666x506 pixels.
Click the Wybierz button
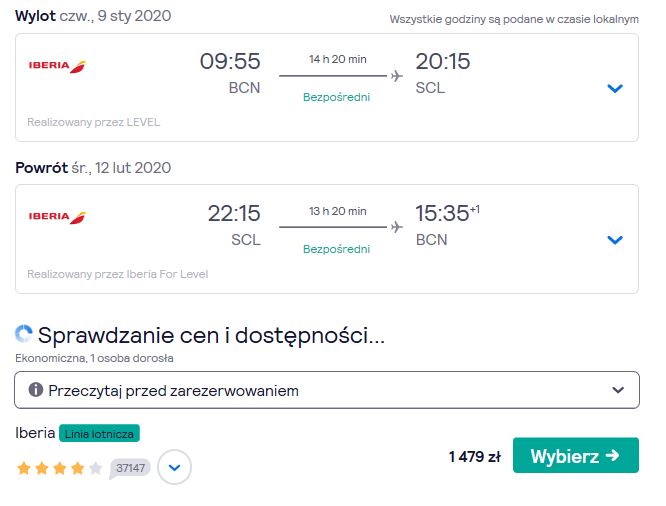pos(576,455)
